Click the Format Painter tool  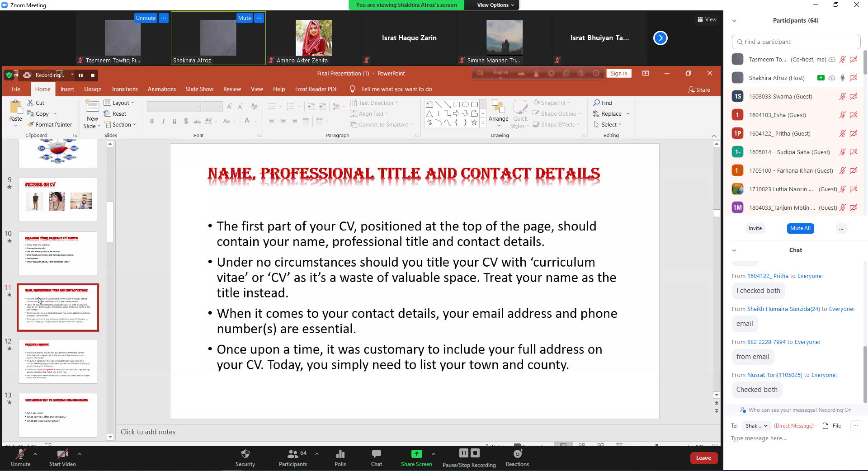tap(50, 125)
